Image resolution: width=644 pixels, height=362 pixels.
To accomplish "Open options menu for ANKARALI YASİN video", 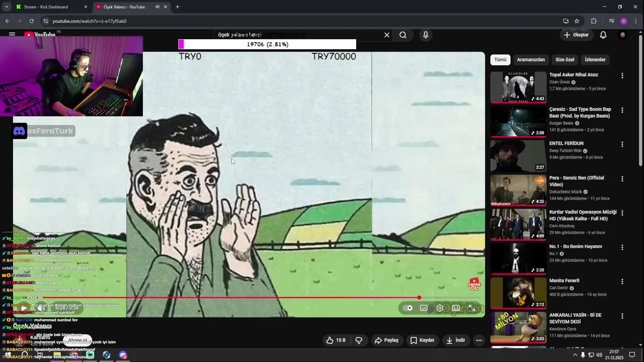I will (622, 316).
